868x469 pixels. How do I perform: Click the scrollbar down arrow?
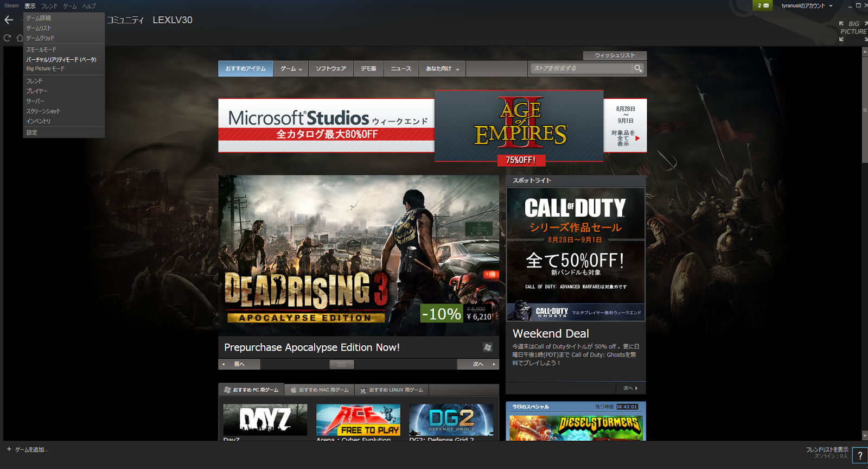point(865,436)
